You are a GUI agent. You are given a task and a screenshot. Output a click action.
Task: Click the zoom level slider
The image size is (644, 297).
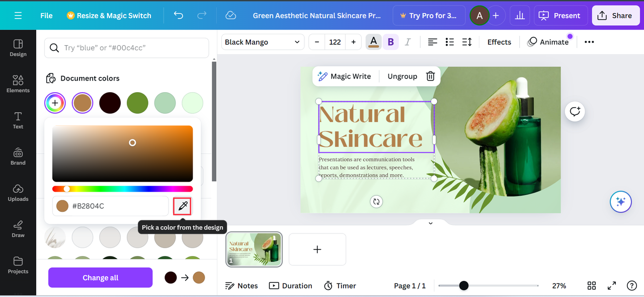pyautogui.click(x=488, y=285)
